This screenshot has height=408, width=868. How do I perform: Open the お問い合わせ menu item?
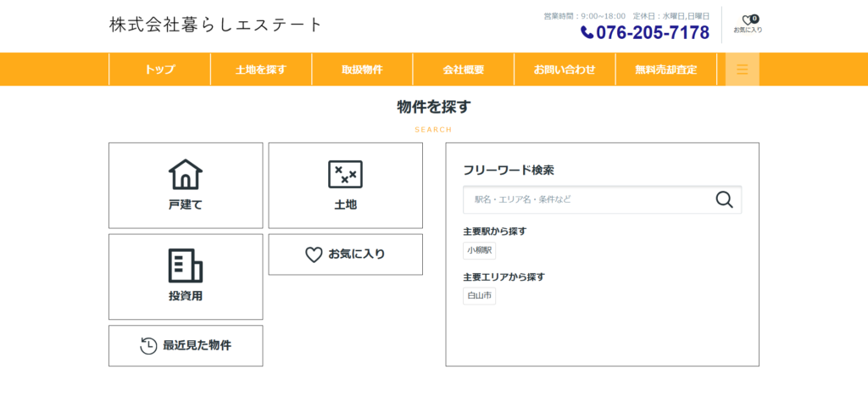pos(565,70)
